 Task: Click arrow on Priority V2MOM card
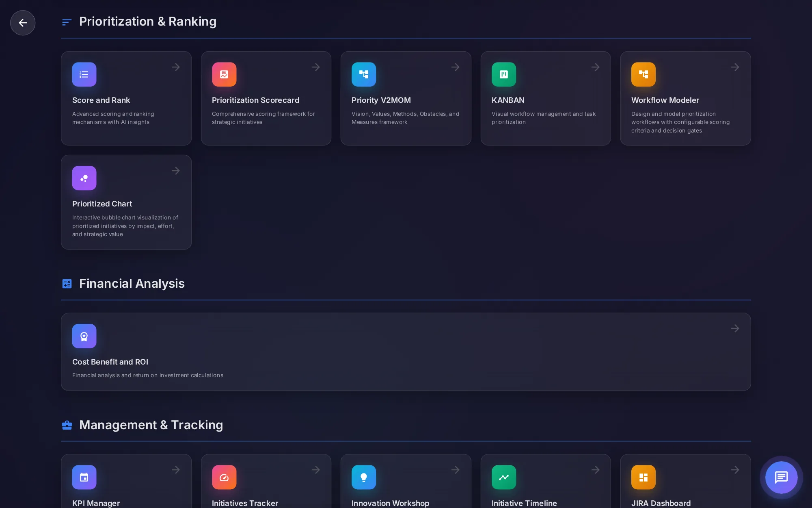456,67
